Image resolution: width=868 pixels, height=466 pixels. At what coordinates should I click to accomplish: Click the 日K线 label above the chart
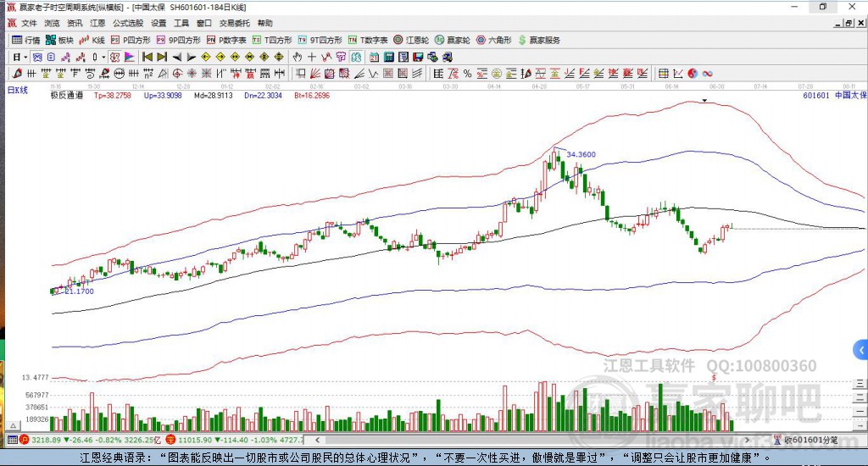pos(17,90)
